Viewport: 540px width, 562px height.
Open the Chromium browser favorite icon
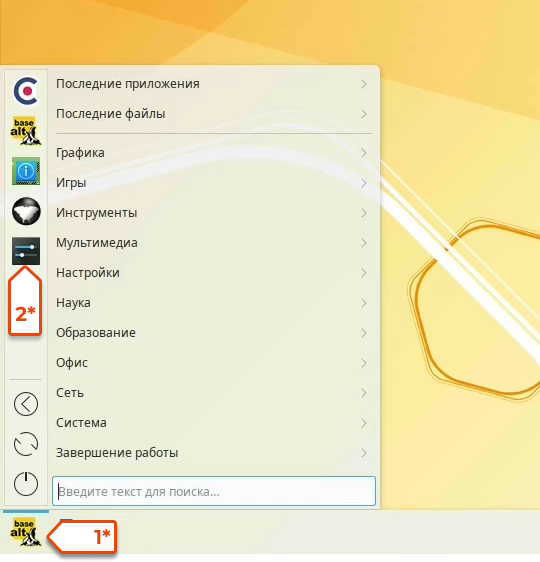(x=26, y=91)
